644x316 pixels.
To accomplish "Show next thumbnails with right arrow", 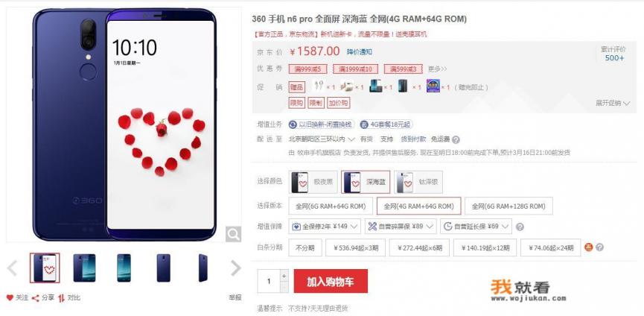I will coord(236,268).
